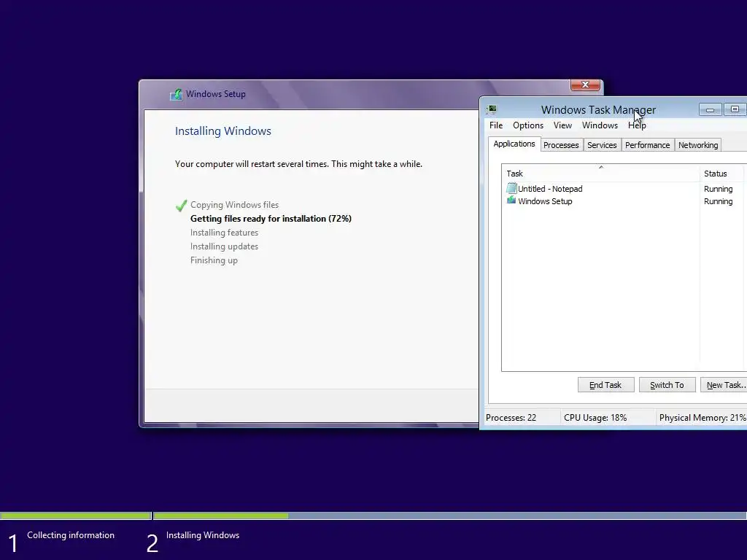
Task: Maximize the Windows Task Manager window
Action: (x=735, y=109)
